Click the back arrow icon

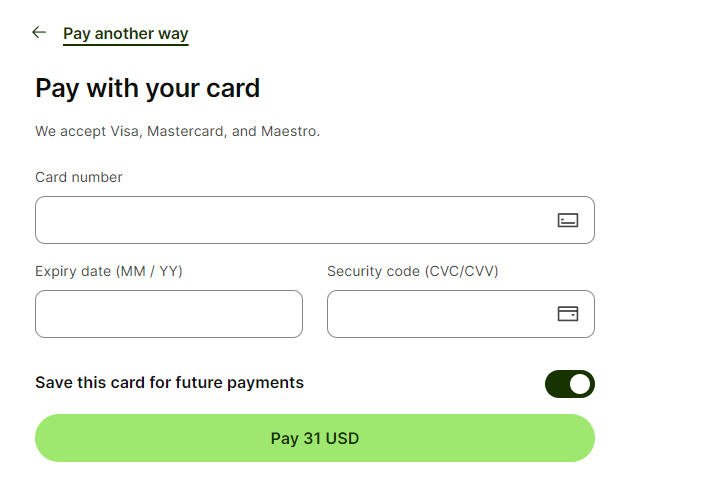[x=39, y=32]
